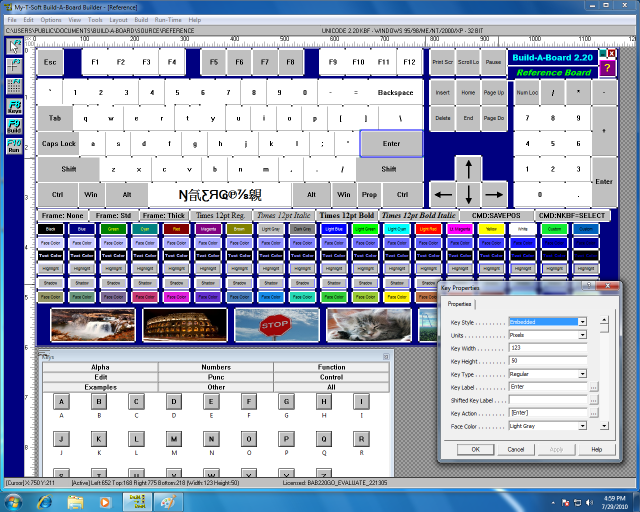
Task: Expand the Key Style dropdown
Action: click(581, 322)
